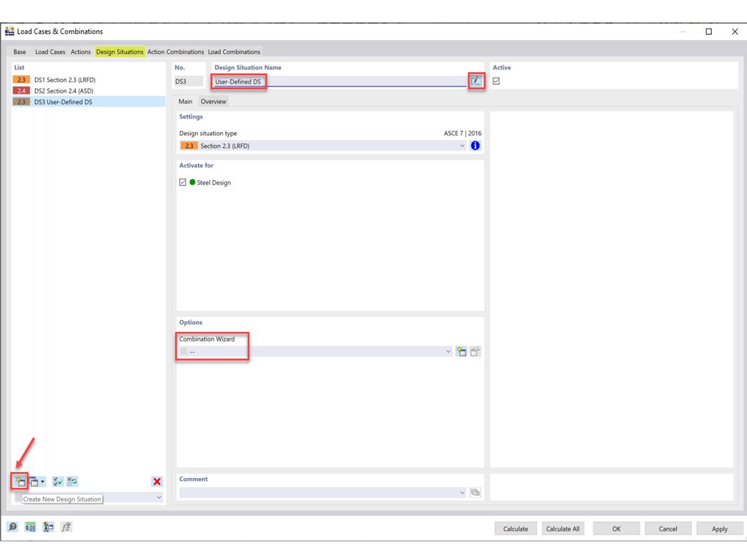Select DS1 Section 2.3 (LRFD) in the list
The image size is (747, 560).
tap(62, 79)
